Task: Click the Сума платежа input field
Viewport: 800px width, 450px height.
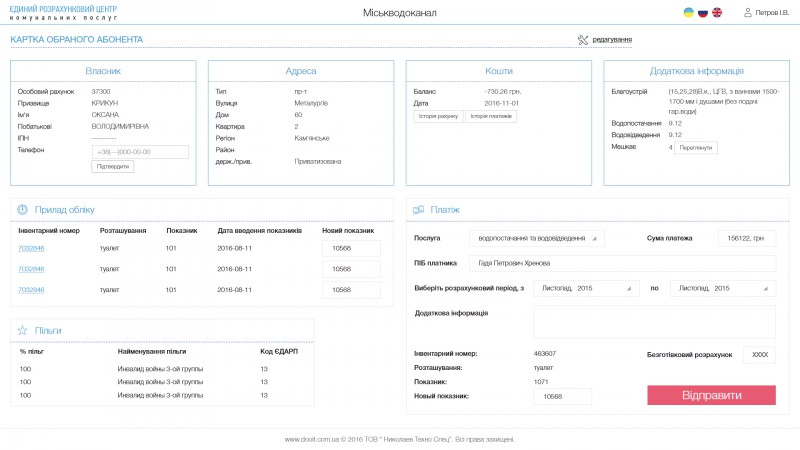Action: 747,238
